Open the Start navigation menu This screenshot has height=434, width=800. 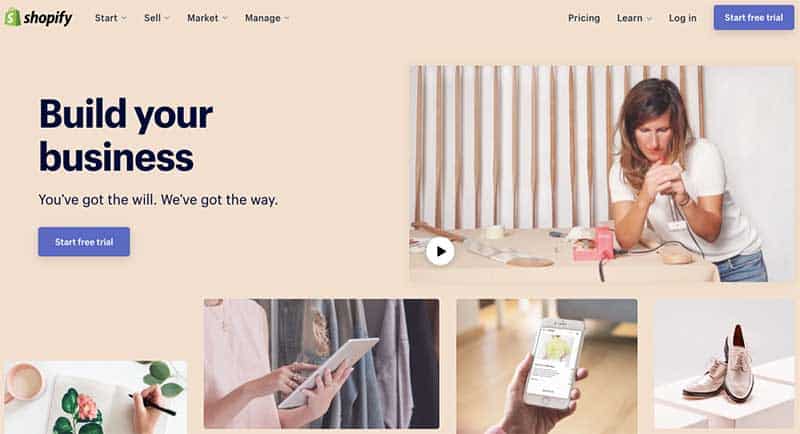(106, 18)
